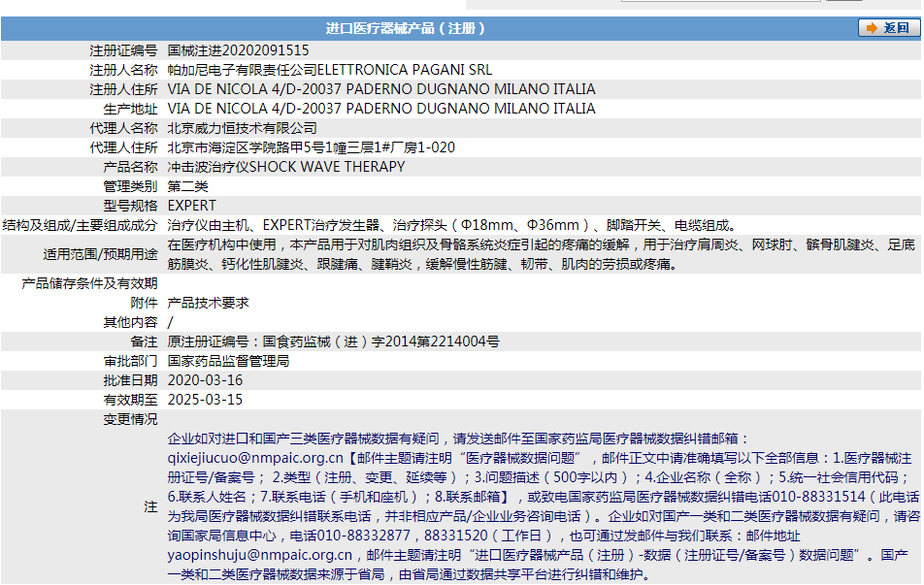Click the 管理类别 label
The height and width of the screenshot is (585, 924).
coord(130,186)
